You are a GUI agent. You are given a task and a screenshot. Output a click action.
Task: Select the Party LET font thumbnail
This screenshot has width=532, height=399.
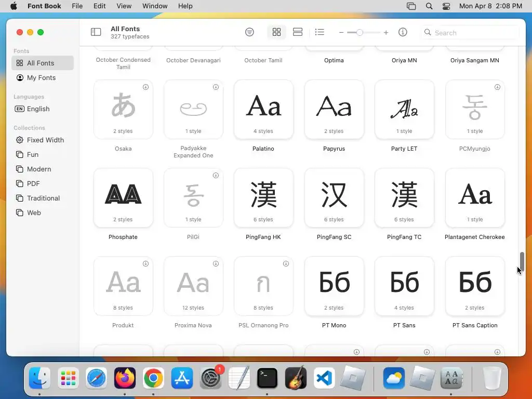pos(404,110)
